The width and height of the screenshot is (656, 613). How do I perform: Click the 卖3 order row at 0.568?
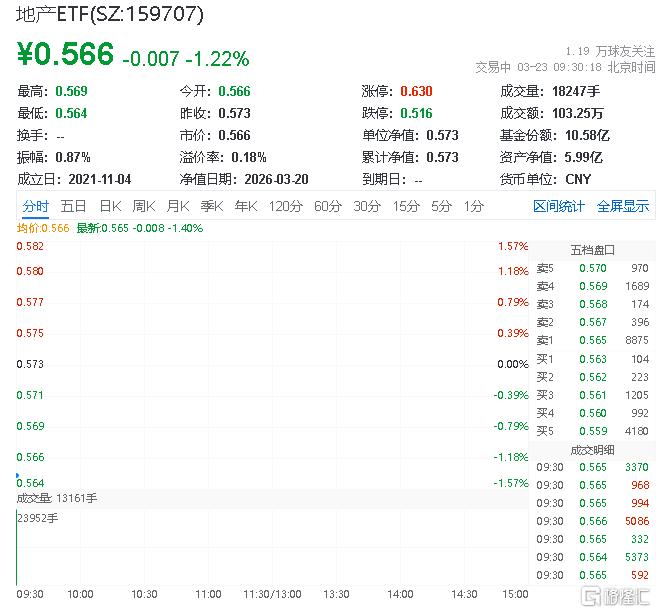coord(592,304)
